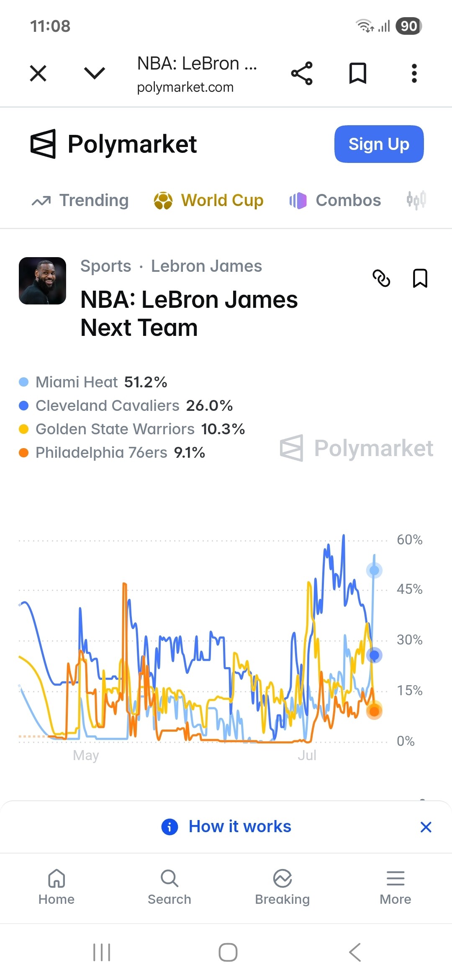
Task: Bookmark page using browser toolbar bookmark icon
Action: [x=358, y=73]
